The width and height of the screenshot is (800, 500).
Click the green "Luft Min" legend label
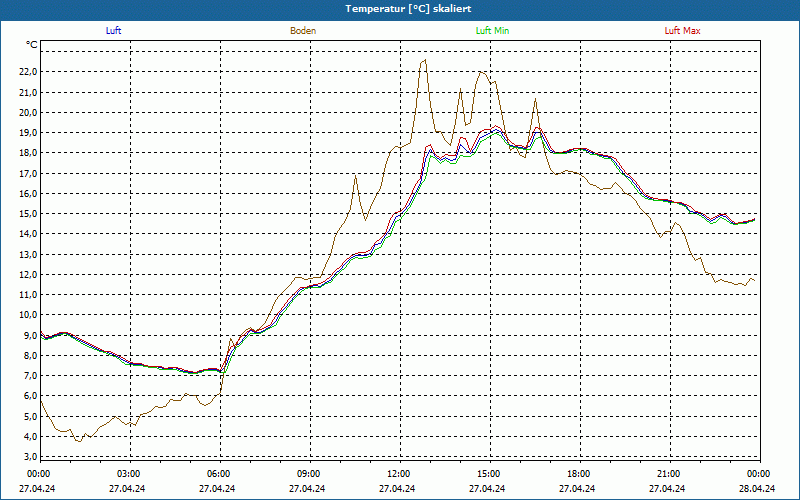click(493, 31)
